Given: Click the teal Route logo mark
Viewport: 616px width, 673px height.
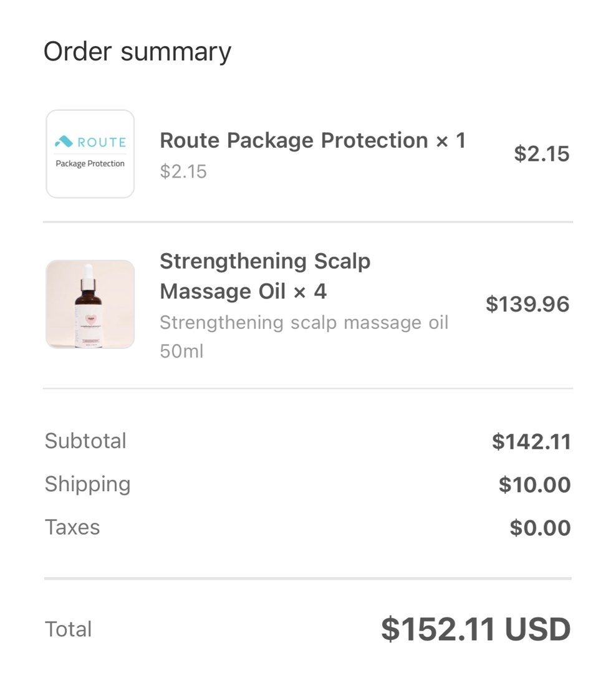Looking at the screenshot, I should click(64, 142).
